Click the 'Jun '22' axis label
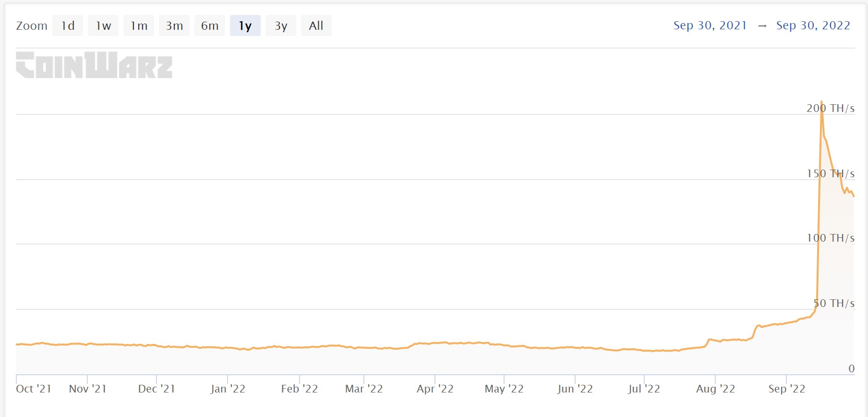Image resolution: width=868 pixels, height=417 pixels. click(x=575, y=389)
